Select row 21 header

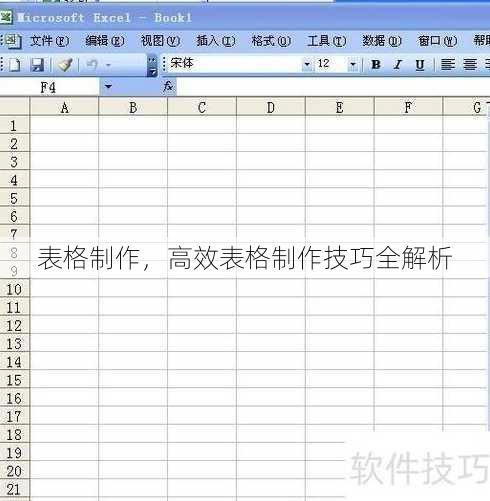point(14,489)
